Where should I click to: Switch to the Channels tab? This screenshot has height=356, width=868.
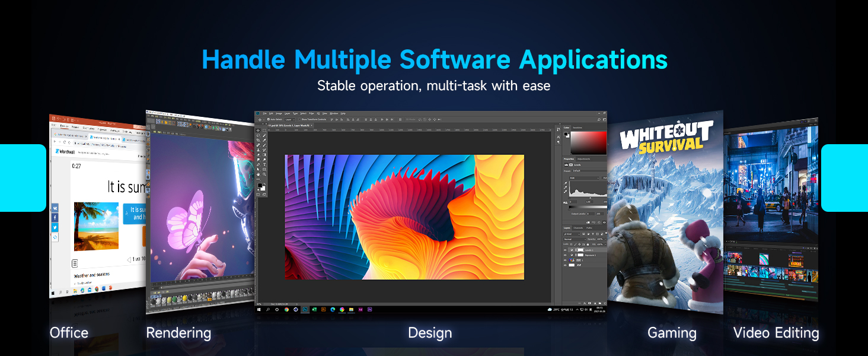(579, 228)
